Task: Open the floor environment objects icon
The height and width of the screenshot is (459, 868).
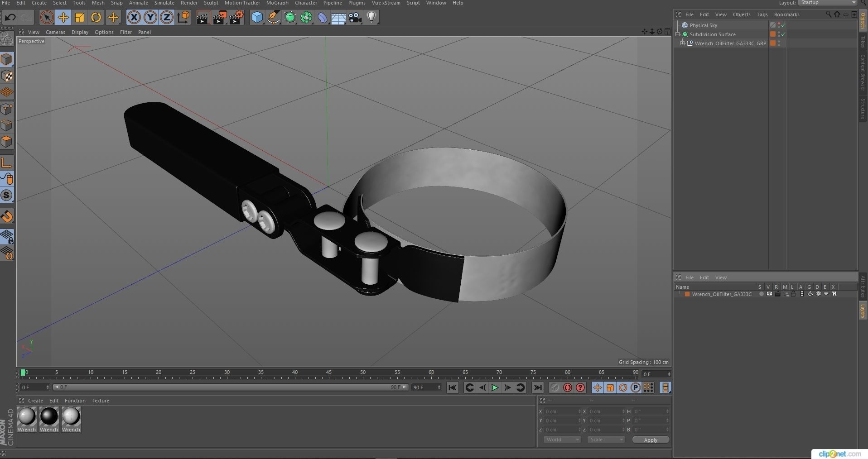Action: point(339,18)
